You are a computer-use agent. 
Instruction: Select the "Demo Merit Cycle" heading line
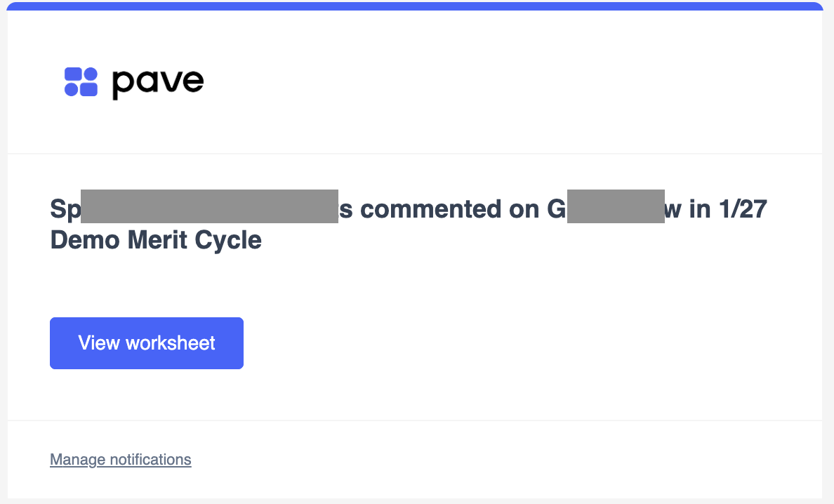pyautogui.click(x=156, y=240)
